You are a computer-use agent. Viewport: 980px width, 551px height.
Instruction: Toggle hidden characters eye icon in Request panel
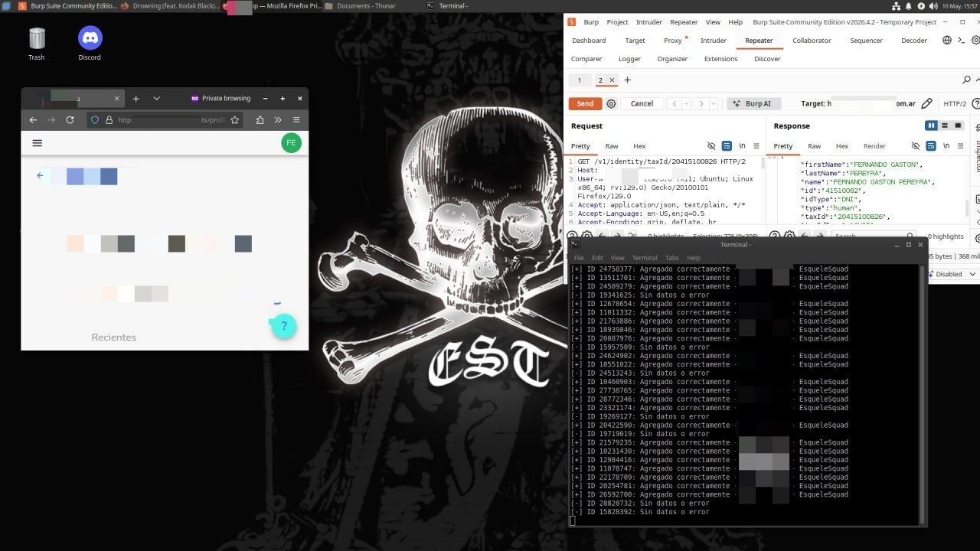711,146
